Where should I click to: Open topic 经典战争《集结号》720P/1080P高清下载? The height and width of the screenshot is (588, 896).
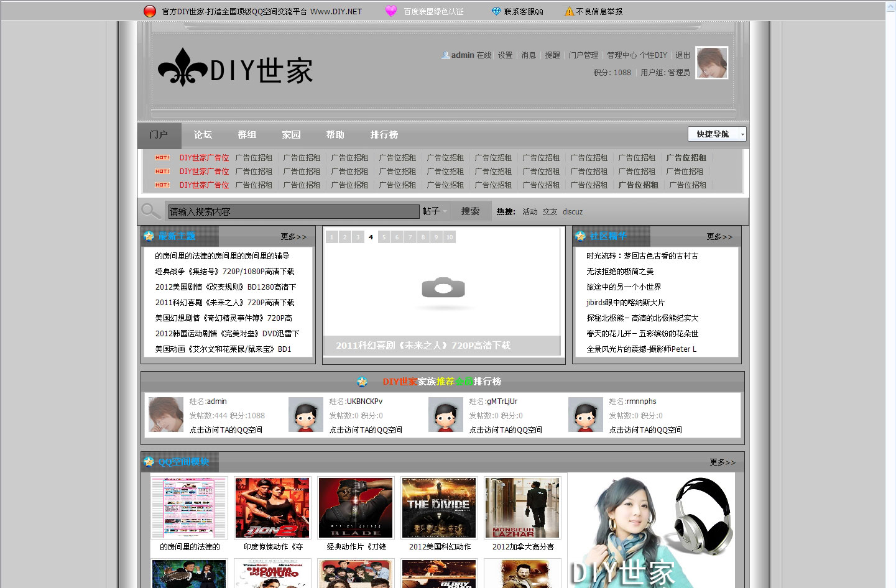[x=224, y=272]
